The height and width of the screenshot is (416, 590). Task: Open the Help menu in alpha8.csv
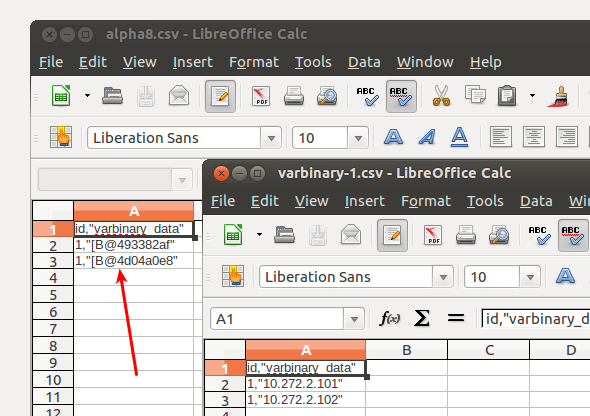point(485,62)
